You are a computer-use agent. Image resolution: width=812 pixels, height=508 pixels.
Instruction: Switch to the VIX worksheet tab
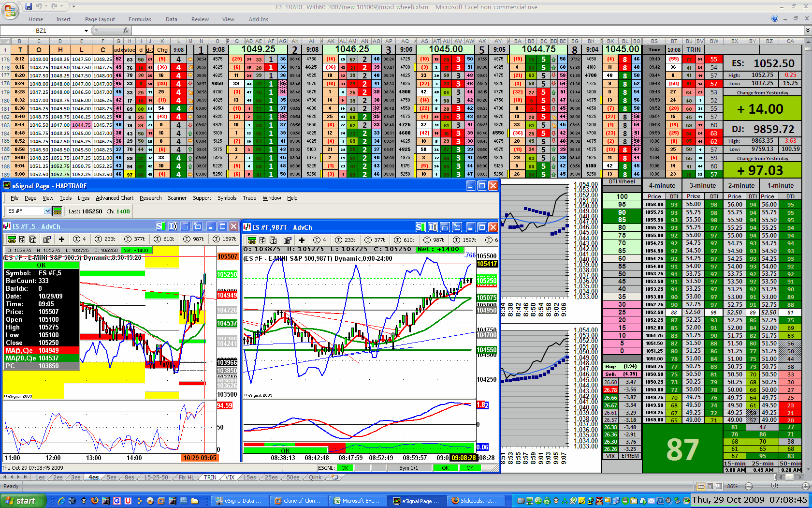[x=230, y=477]
